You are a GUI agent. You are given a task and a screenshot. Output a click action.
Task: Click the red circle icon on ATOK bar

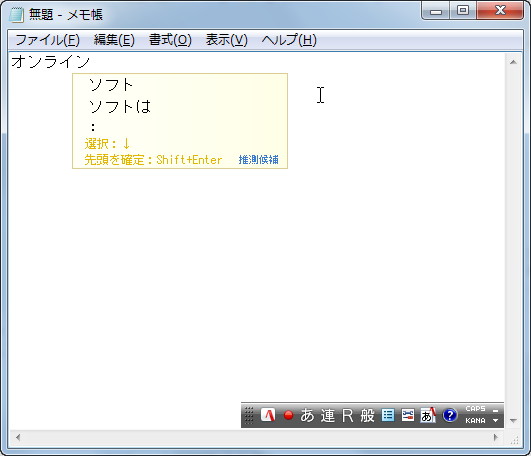click(x=288, y=415)
